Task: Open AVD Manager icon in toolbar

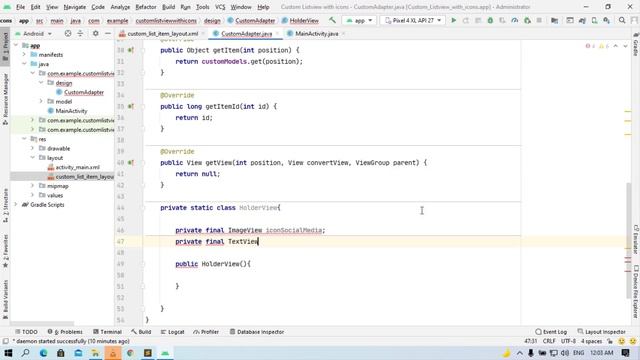Action: click(x=594, y=20)
